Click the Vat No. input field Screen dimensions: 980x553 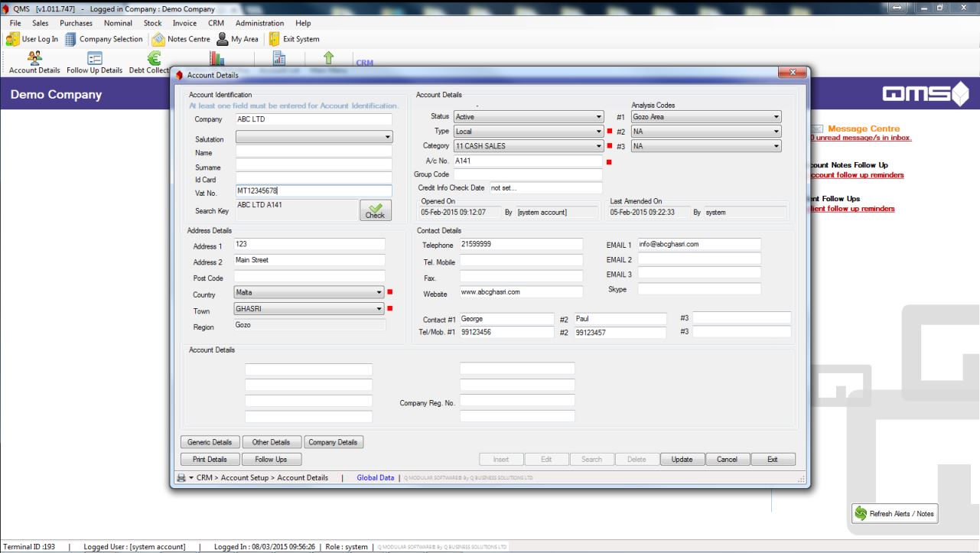pos(314,191)
